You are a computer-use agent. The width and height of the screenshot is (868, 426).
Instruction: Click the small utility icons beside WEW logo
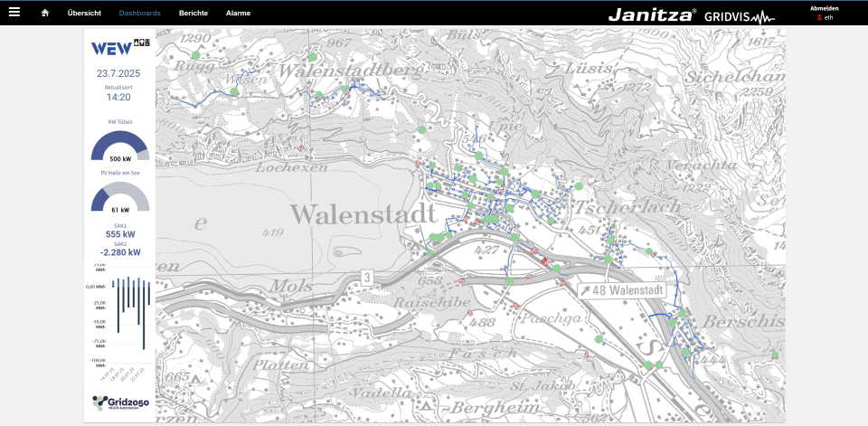click(x=141, y=42)
